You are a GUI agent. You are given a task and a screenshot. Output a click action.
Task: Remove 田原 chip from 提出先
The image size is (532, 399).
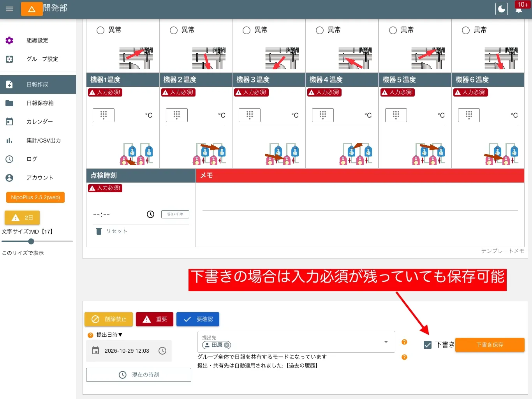[227, 345]
